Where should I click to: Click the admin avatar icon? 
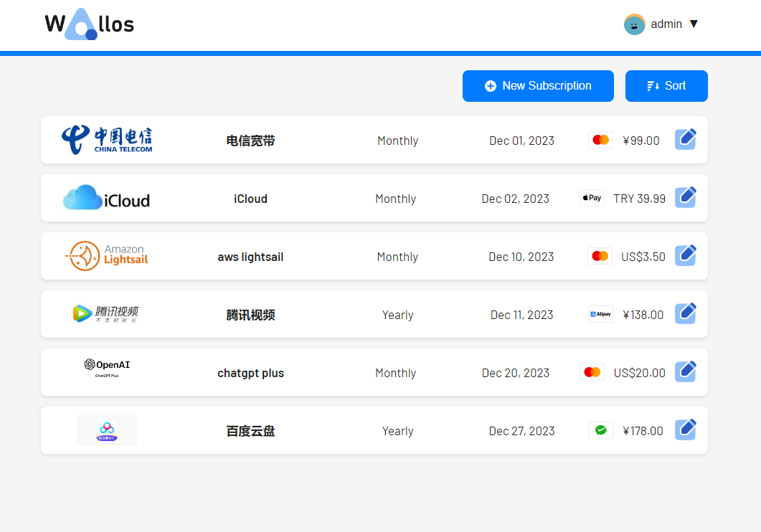click(634, 24)
